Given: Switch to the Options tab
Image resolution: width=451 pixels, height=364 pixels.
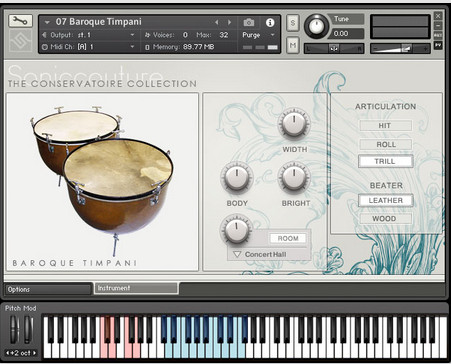Looking at the screenshot, I should [x=48, y=289].
